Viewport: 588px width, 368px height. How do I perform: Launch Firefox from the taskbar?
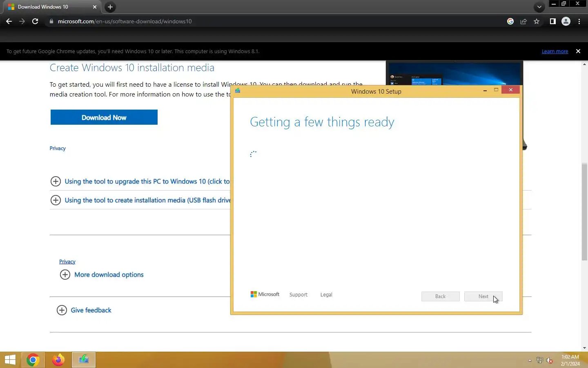tap(58, 360)
